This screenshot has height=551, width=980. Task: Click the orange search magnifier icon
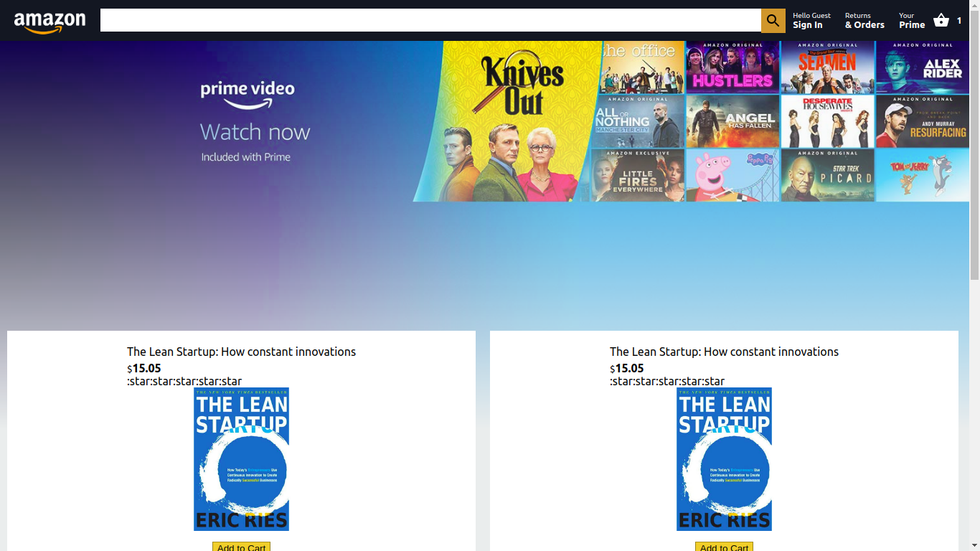click(773, 21)
